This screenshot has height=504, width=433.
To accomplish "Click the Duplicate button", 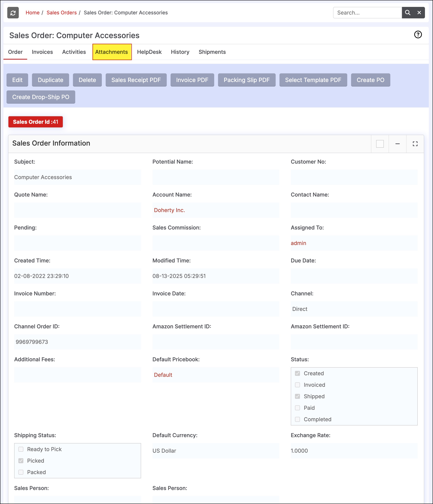I will [x=51, y=80].
